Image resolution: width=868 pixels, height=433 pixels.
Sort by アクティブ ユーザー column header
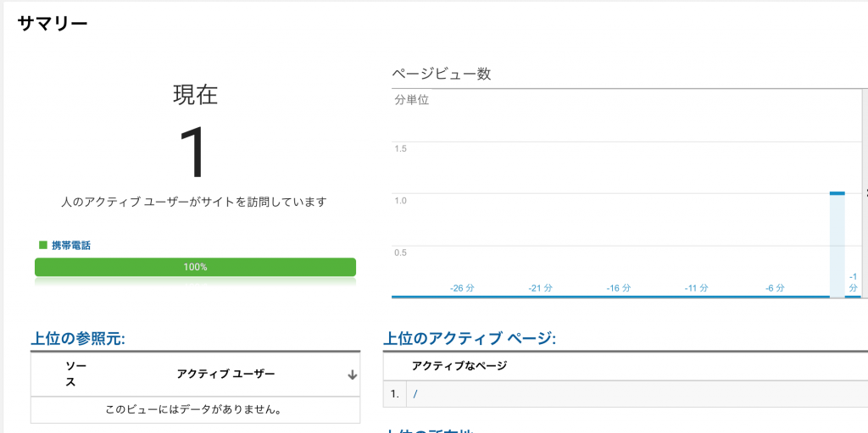point(225,374)
